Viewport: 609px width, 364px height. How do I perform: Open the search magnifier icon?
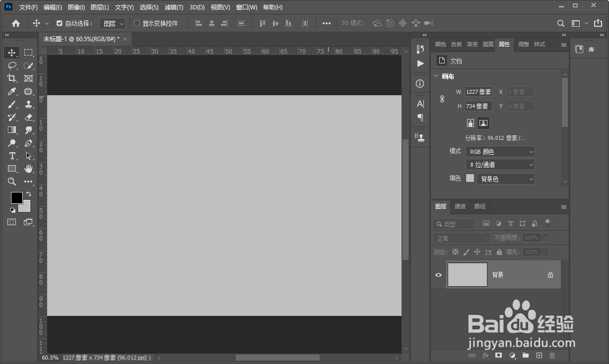pos(560,23)
